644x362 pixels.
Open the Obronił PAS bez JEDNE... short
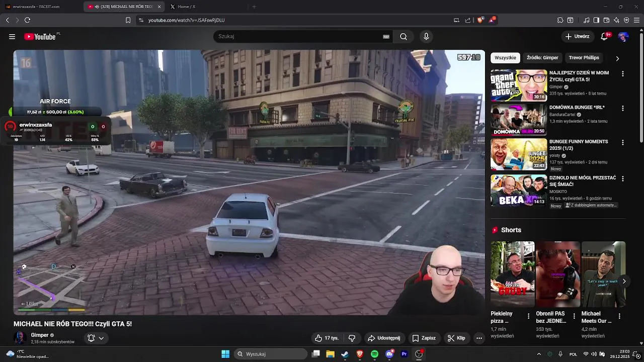point(558,274)
